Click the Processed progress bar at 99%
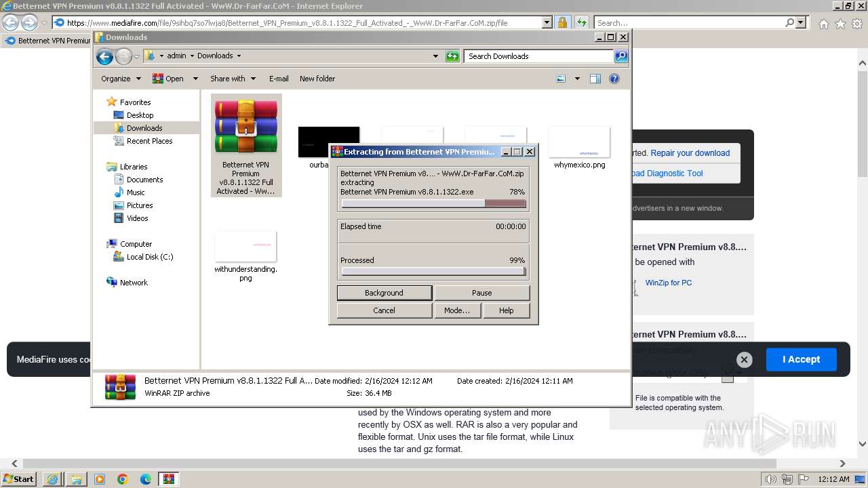 point(434,272)
